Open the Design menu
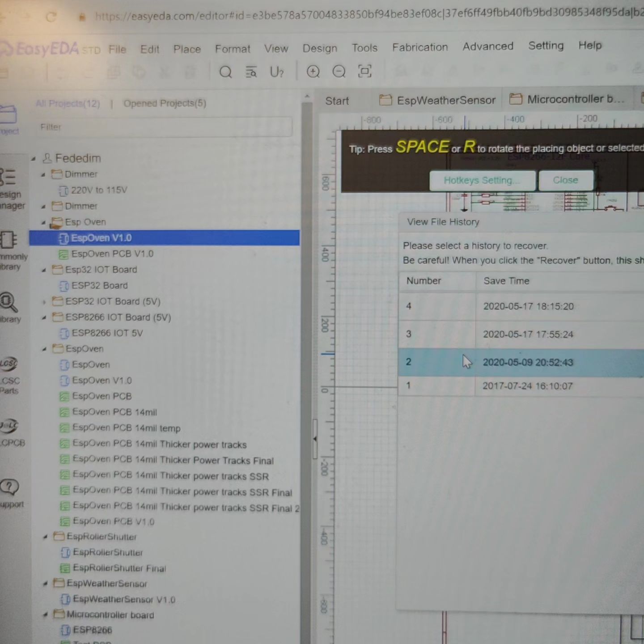 320,48
